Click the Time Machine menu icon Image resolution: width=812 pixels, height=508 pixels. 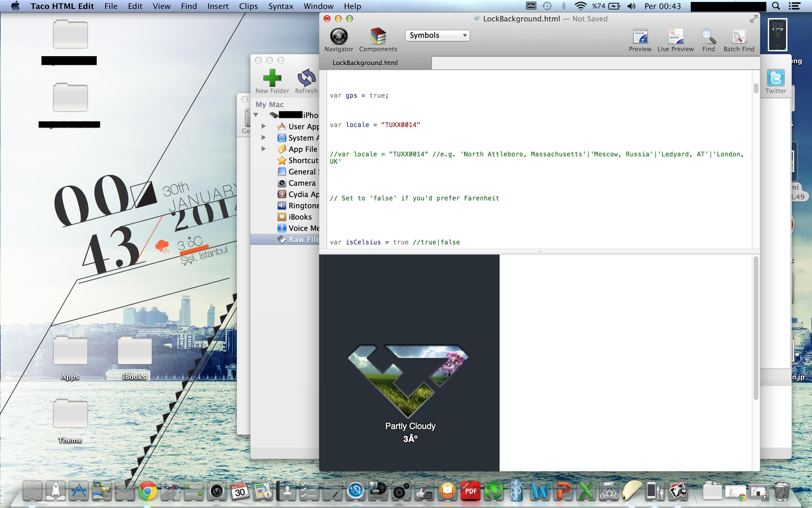[547, 6]
